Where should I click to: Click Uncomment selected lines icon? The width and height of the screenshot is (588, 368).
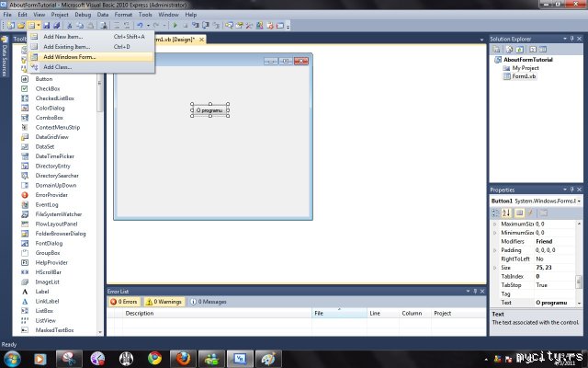pos(127,26)
